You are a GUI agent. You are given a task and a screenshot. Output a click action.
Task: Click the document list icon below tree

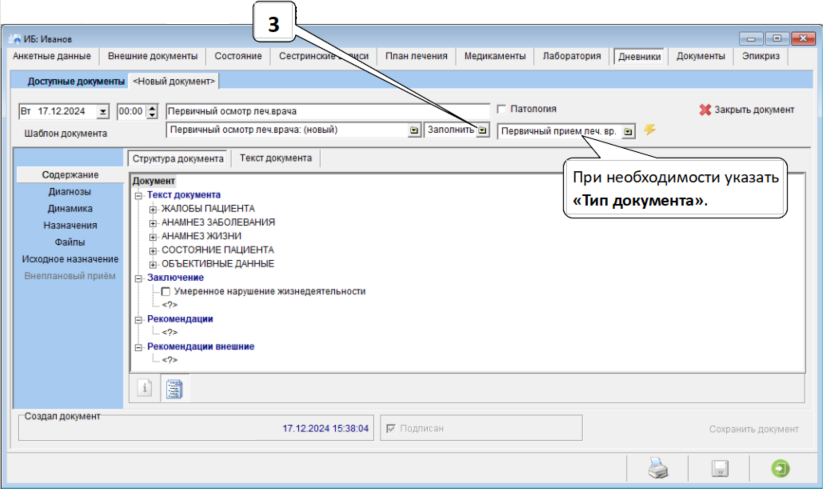[x=173, y=388]
